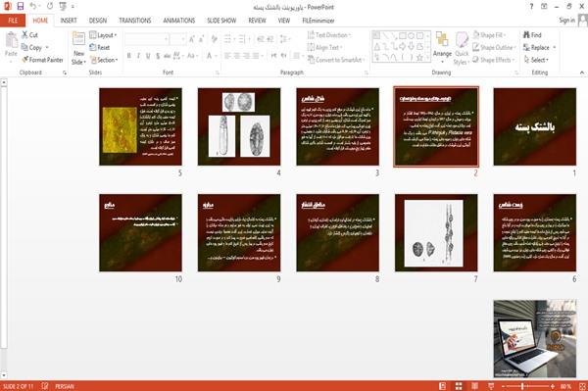Open Quick Styles gallery

tap(462, 49)
